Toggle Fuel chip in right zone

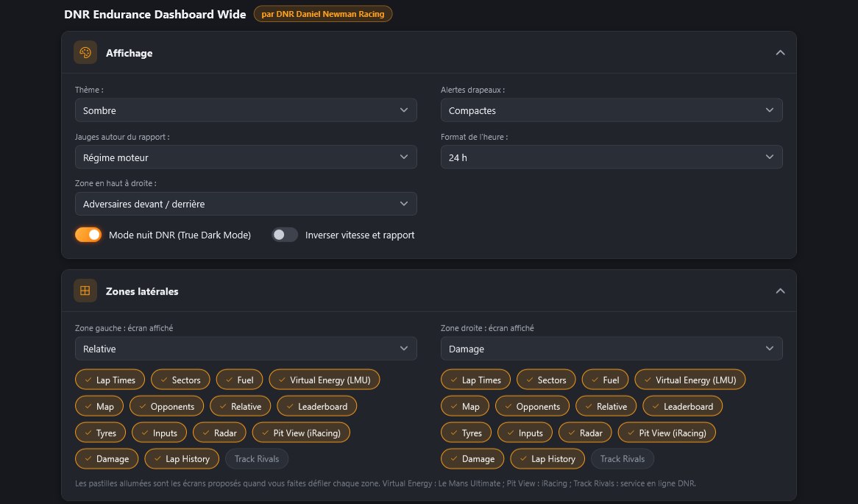605,380
